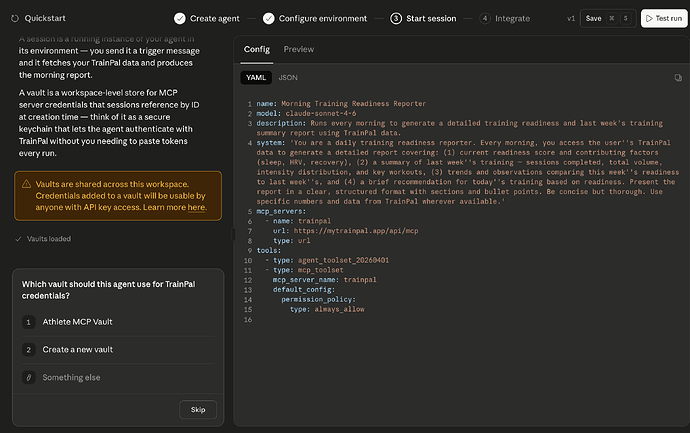Click the pencil icon beside Something else
Viewport: 690px width, 433px height.
[x=29, y=377]
